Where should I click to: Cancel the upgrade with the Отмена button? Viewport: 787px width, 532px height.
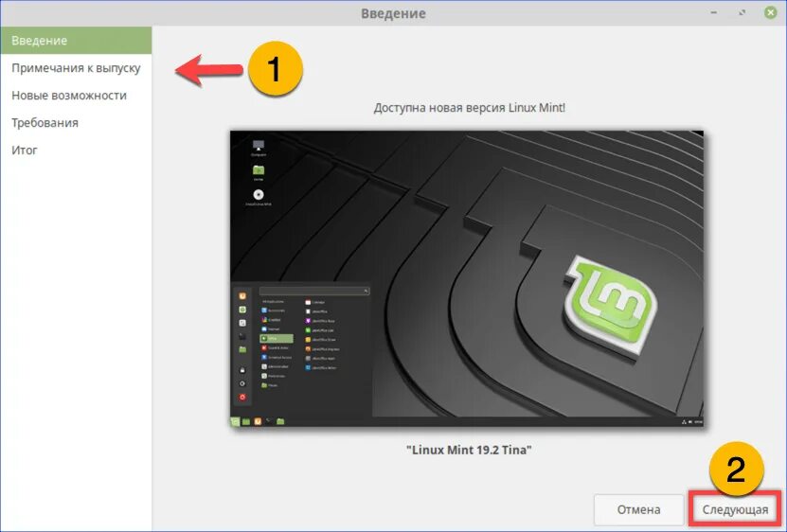(638, 509)
